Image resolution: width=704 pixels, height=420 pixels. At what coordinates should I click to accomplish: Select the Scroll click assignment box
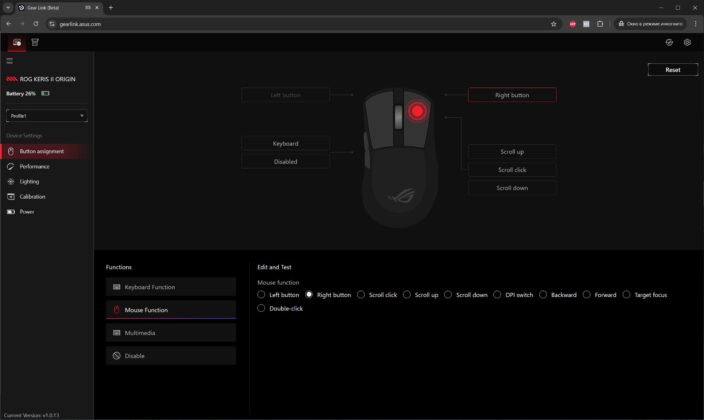[x=512, y=170]
